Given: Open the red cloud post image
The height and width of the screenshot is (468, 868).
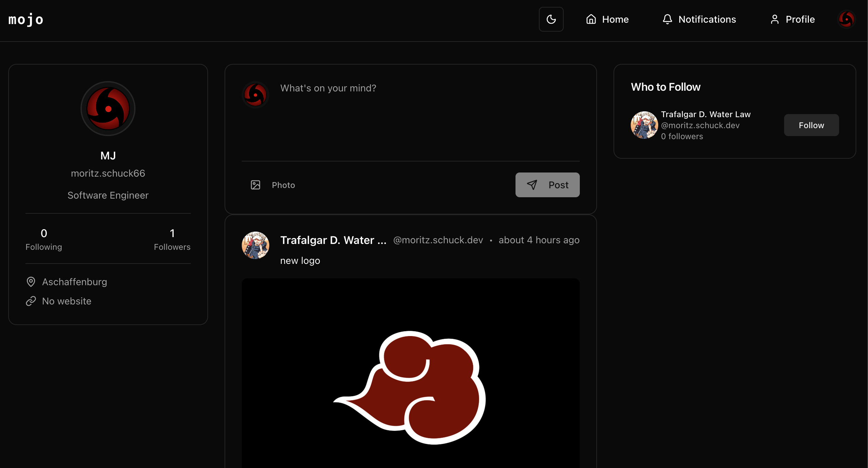Looking at the screenshot, I should (411, 373).
